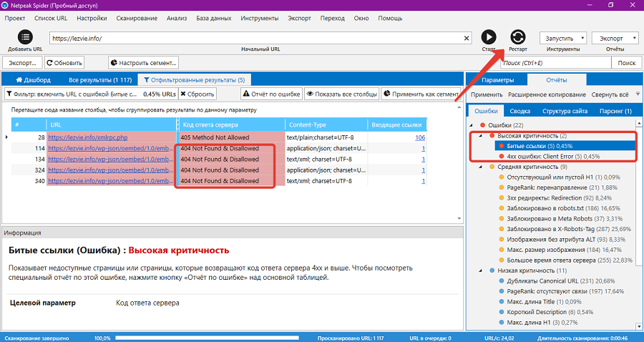The image size is (644, 342).
Task: Click the Обновить button
Action: [64, 63]
